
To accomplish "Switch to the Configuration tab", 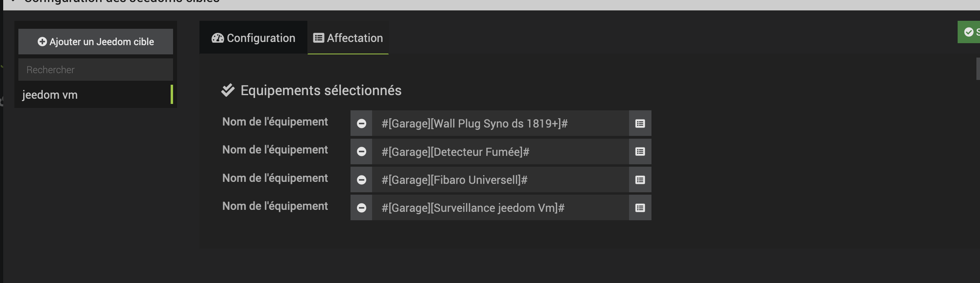I will tap(253, 38).
